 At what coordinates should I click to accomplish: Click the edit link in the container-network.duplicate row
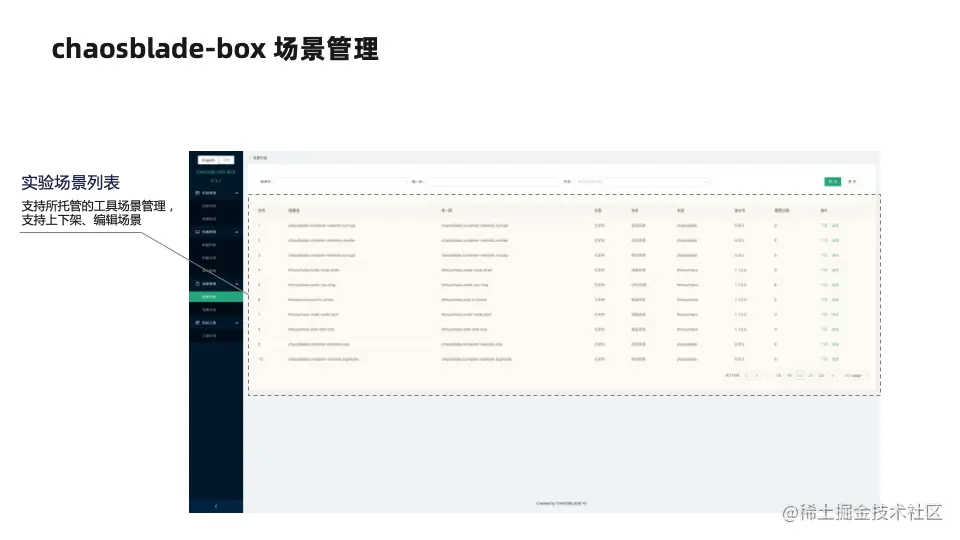point(835,359)
